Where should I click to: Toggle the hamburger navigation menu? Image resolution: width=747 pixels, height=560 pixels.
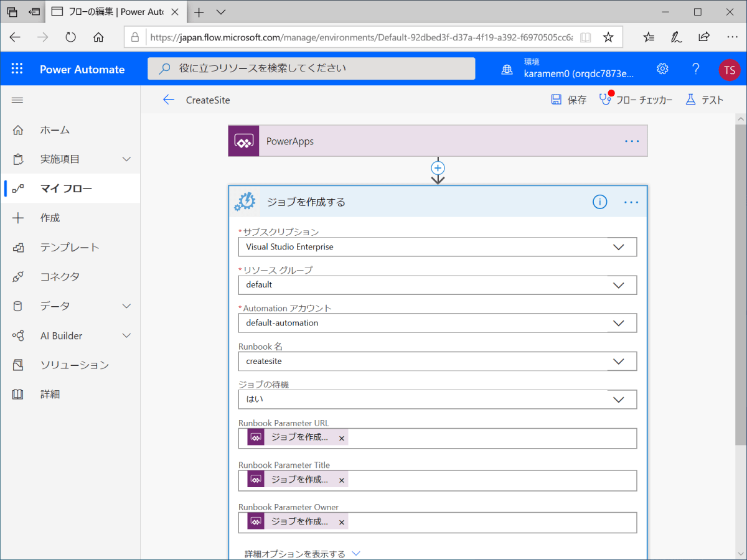tap(17, 100)
